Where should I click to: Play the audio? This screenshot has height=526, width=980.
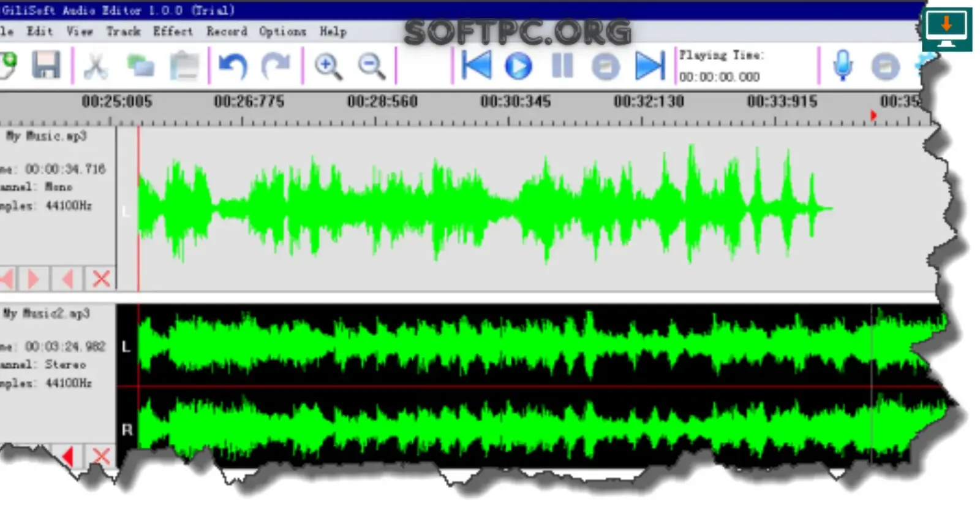tap(518, 66)
